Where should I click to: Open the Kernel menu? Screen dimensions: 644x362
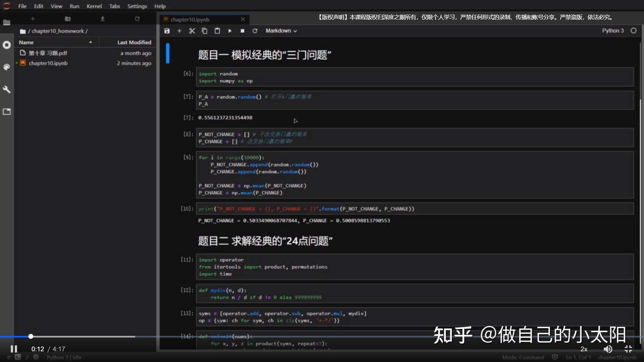[94, 6]
